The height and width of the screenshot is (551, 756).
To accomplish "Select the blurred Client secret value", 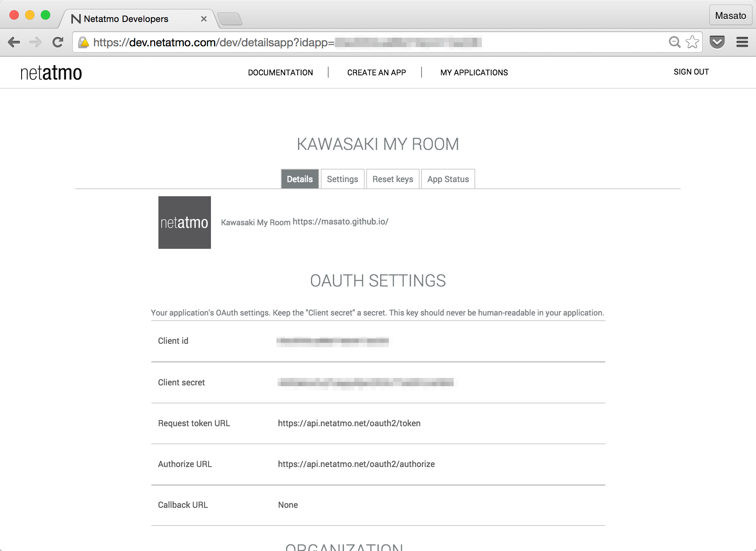I will click(365, 383).
